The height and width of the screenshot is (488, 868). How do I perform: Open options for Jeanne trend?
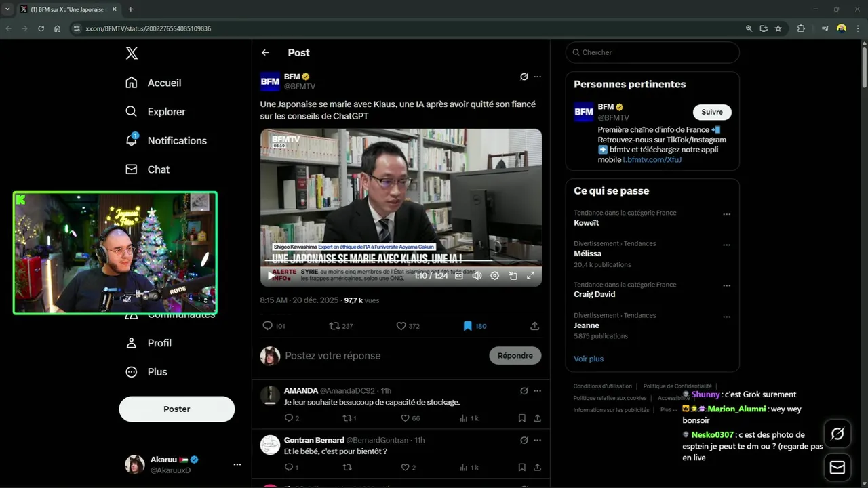(x=726, y=317)
